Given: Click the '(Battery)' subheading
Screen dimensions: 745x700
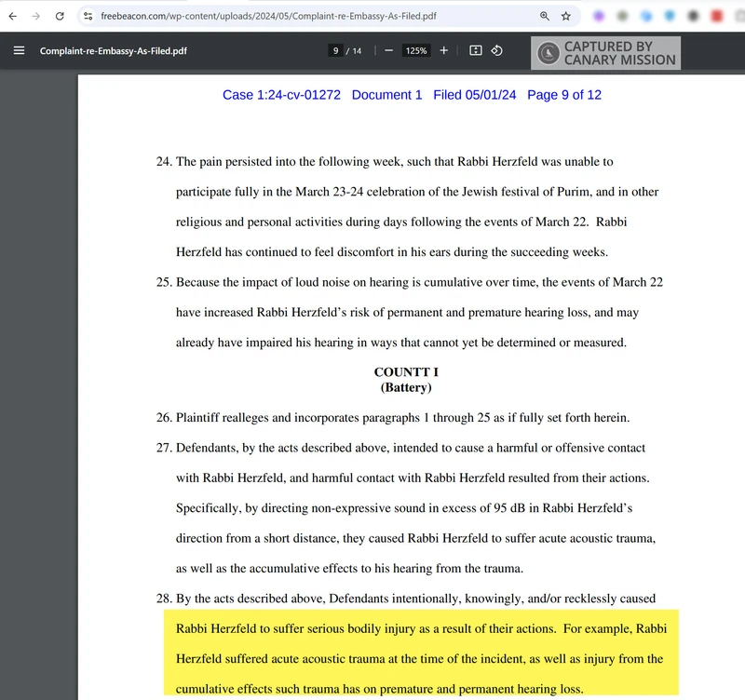Looking at the screenshot, I should [x=406, y=387].
